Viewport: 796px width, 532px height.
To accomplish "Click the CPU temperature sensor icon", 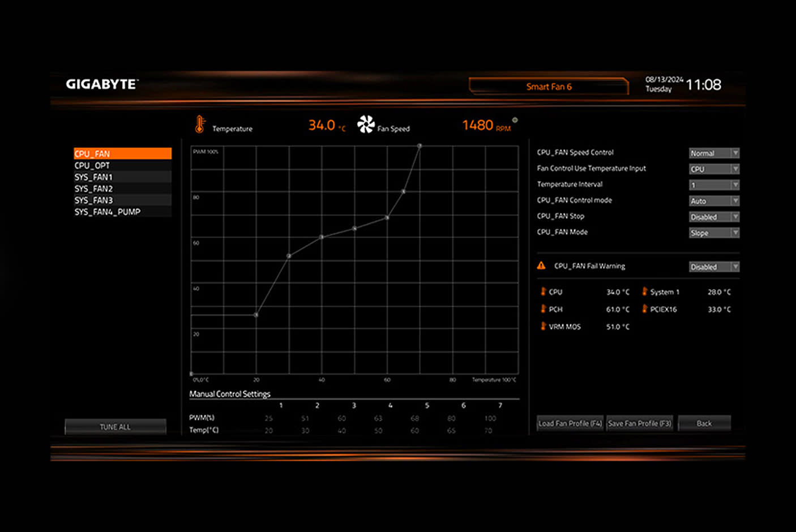I will (542, 291).
